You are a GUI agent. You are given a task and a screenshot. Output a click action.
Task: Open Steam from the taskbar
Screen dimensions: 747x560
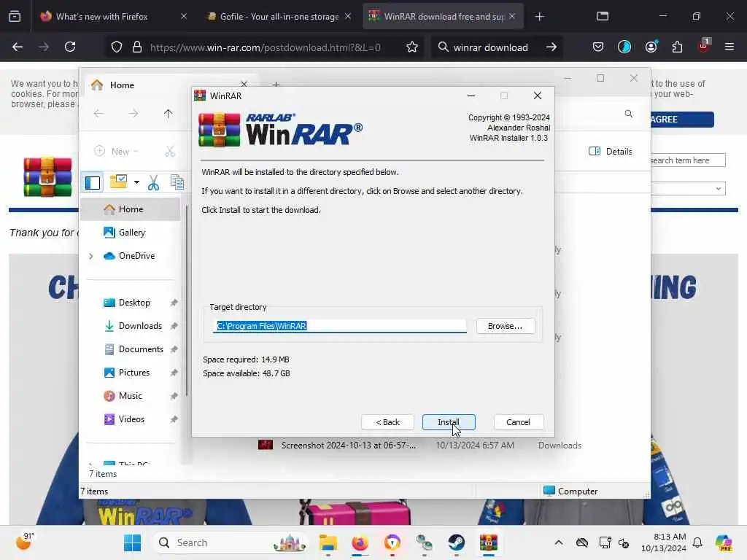[457, 542]
